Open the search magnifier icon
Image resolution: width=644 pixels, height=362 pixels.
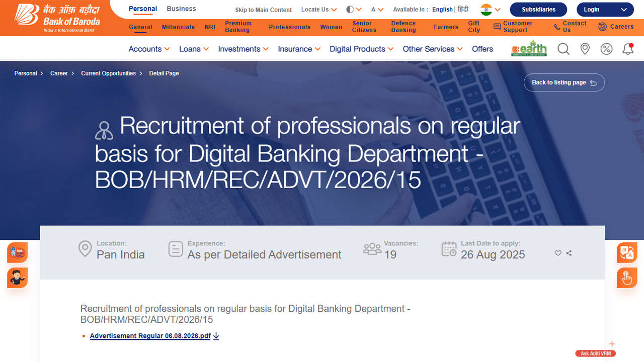coord(563,49)
